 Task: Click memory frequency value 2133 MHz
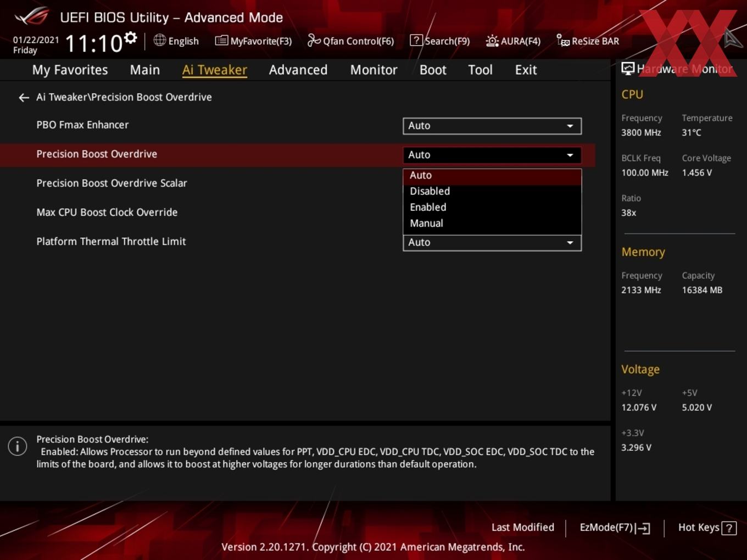(x=641, y=290)
